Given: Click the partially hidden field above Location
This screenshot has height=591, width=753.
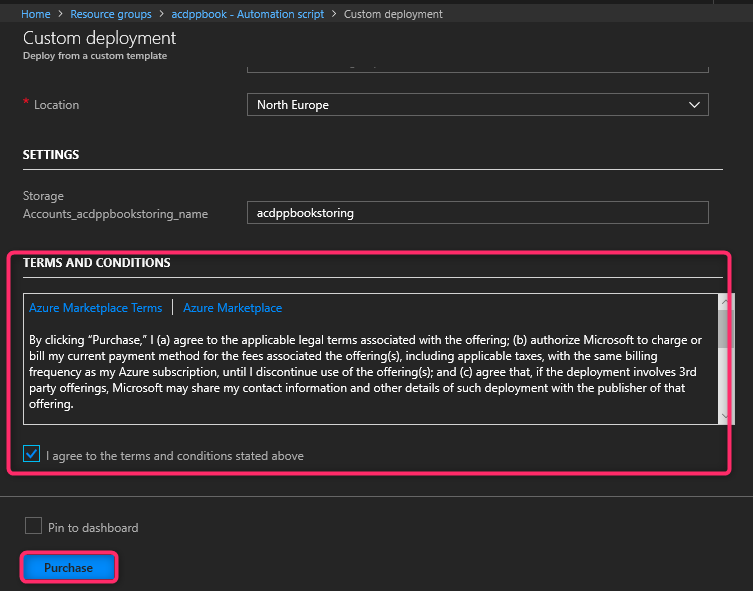Looking at the screenshot, I should click(477, 68).
